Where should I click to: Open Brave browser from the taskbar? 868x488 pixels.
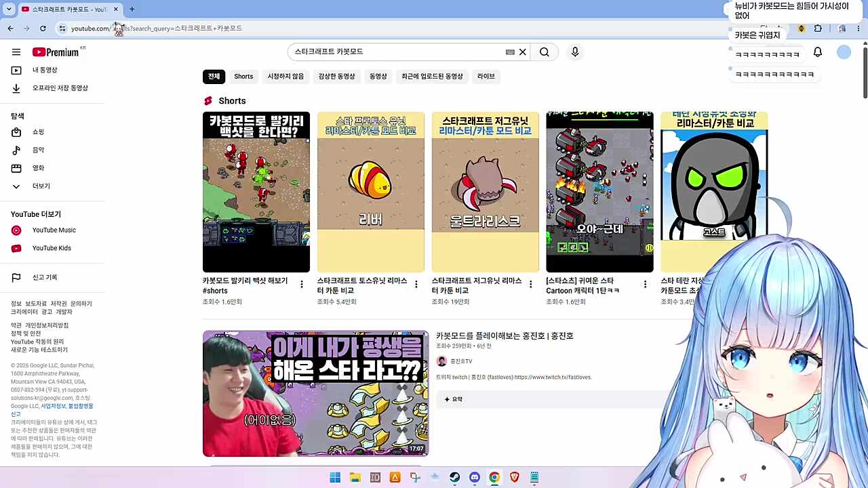coord(514,478)
